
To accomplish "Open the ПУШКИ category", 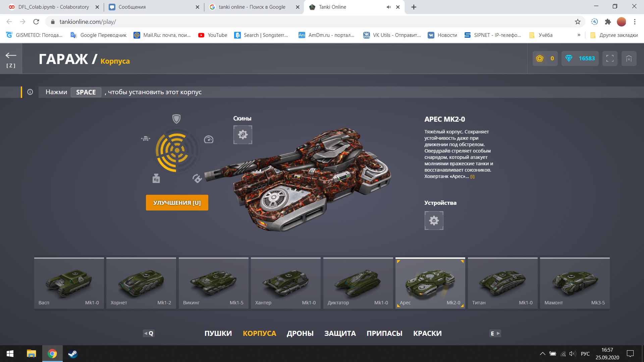I will (218, 333).
